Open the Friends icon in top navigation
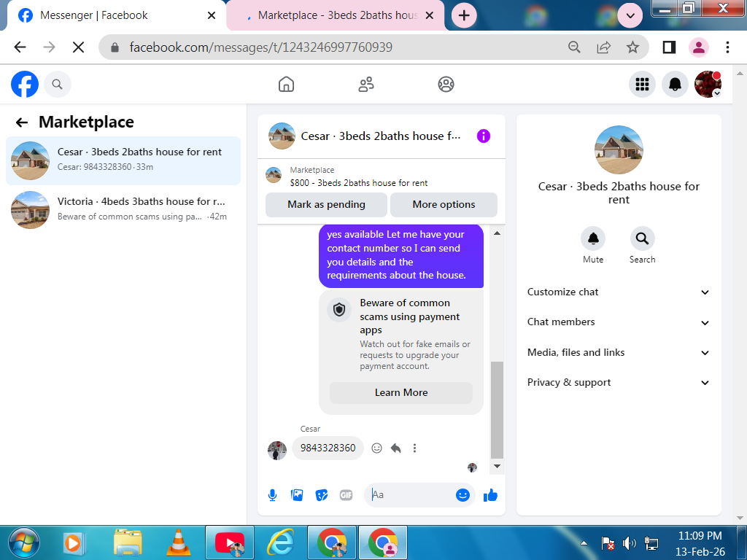 tap(366, 85)
